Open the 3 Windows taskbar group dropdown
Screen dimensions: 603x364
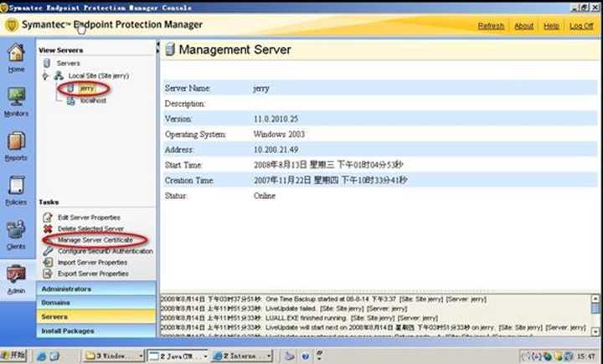tap(141, 356)
